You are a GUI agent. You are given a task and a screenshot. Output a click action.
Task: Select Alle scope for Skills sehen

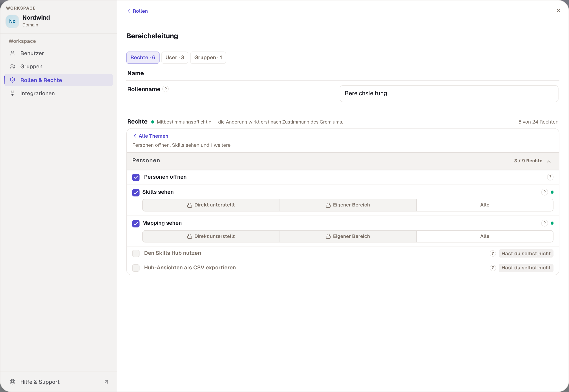484,205
